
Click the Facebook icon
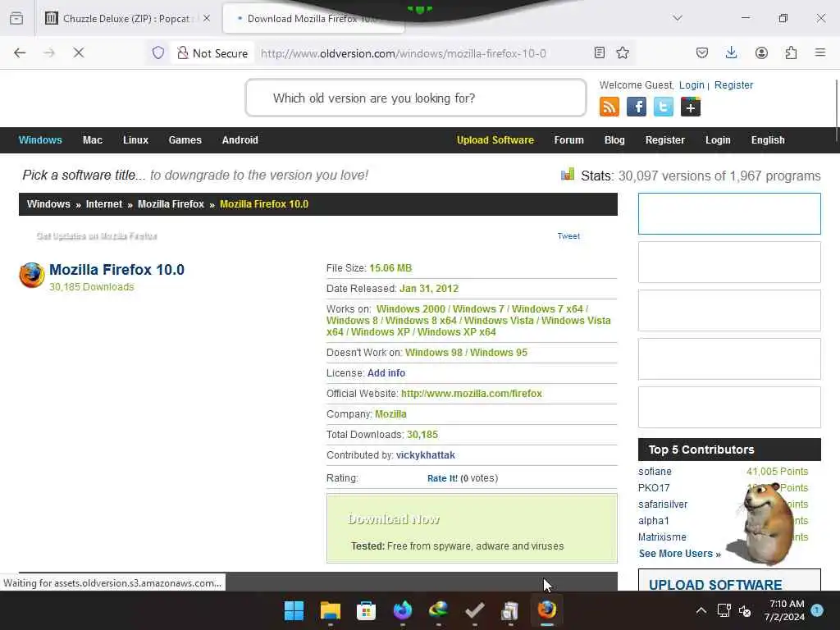pos(637,107)
